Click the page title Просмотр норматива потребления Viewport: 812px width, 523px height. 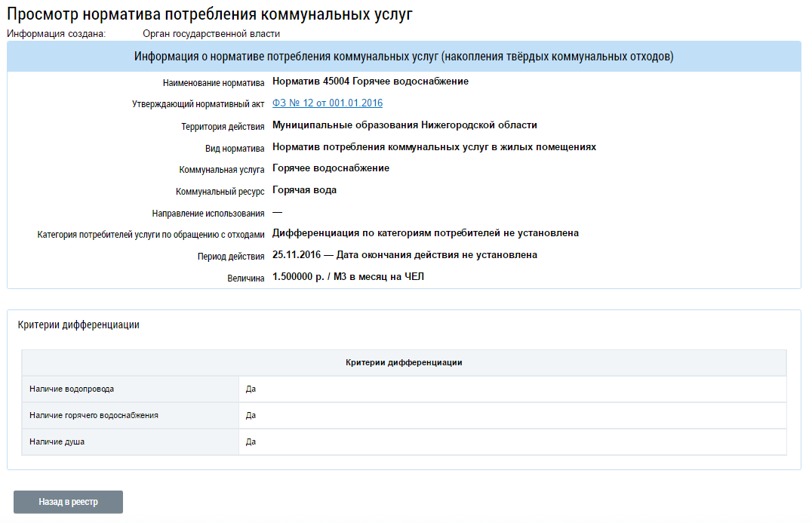tap(210, 14)
